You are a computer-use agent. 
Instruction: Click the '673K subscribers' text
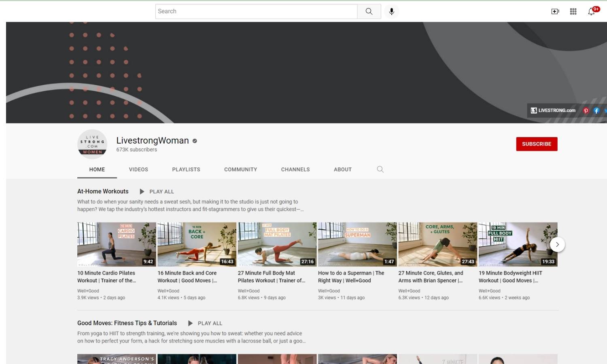coord(137,150)
